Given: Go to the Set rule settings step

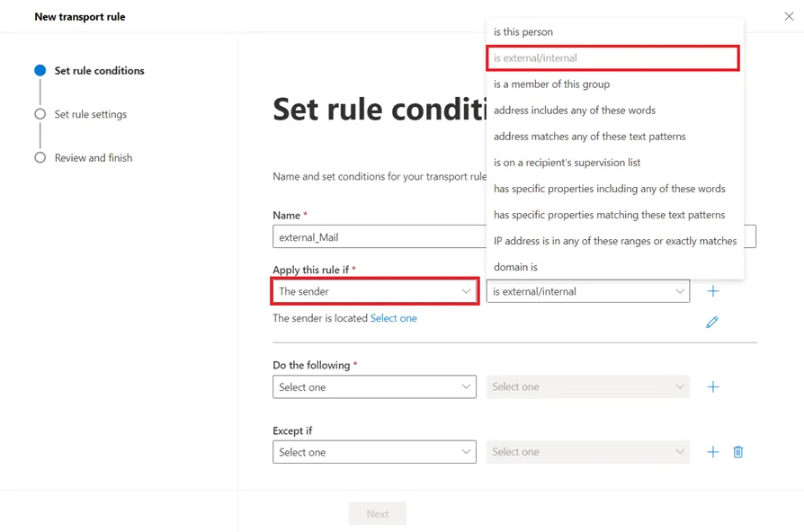Looking at the screenshot, I should pyautogui.click(x=90, y=114).
